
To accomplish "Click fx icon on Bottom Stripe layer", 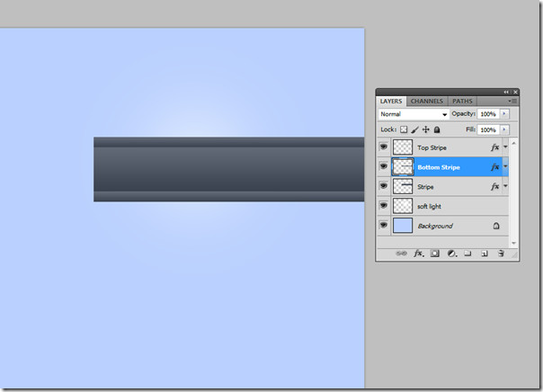I will 494,167.
